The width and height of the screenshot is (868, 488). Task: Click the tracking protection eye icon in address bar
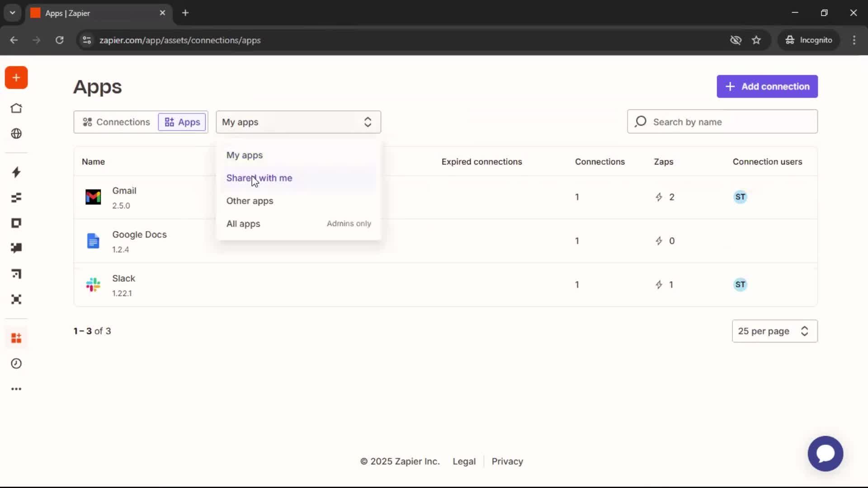(x=736, y=40)
